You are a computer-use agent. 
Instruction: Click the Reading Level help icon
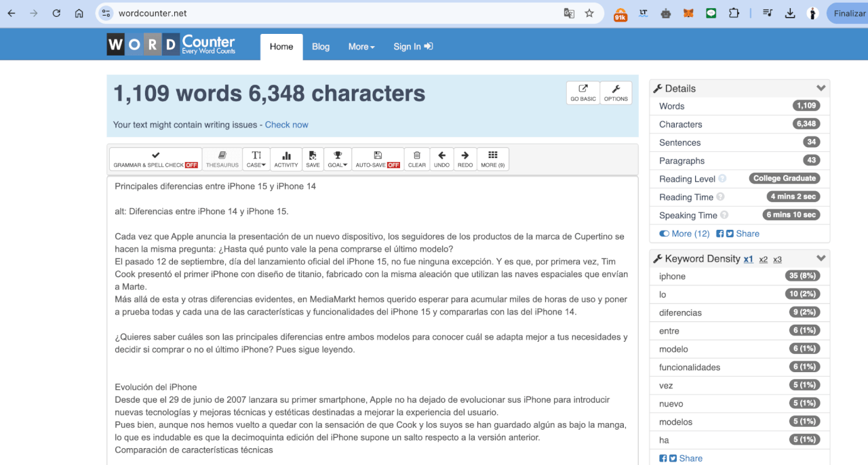[722, 179]
